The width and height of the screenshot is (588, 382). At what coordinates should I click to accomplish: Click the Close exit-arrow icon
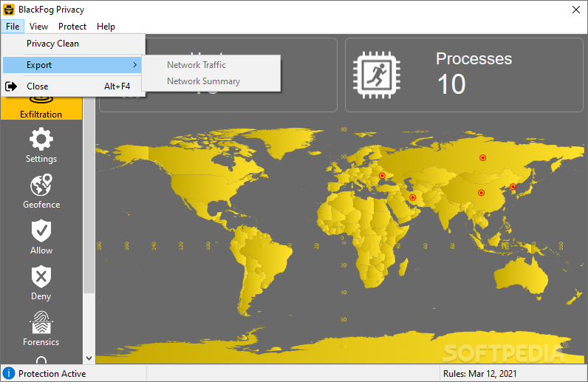tap(11, 86)
